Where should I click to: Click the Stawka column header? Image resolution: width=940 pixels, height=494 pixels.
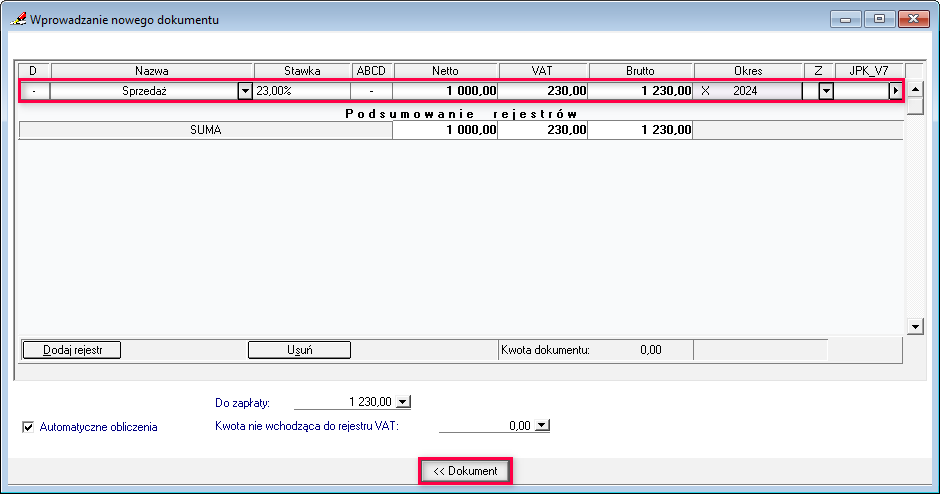[x=302, y=71]
